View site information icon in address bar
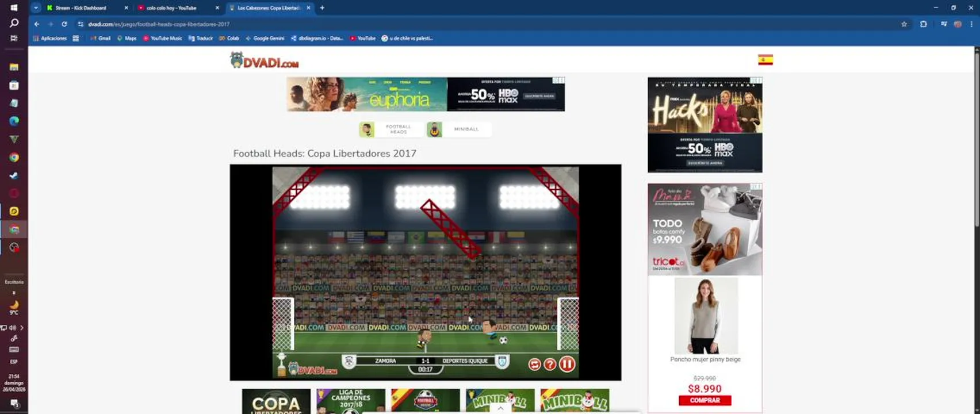 point(81,24)
